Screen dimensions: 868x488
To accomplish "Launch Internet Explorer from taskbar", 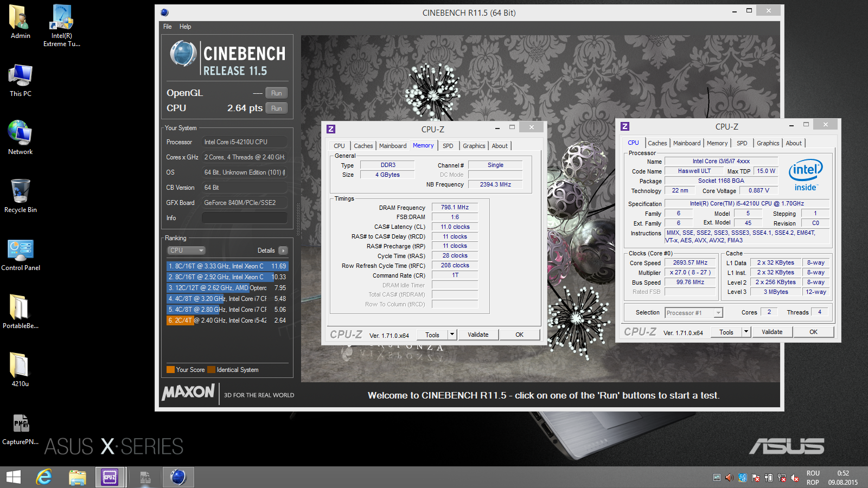I will (44, 477).
